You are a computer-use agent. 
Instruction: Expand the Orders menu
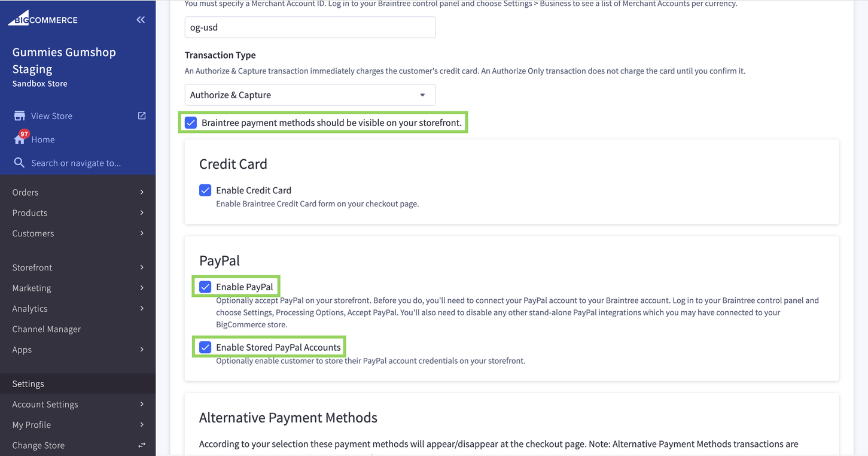78,192
